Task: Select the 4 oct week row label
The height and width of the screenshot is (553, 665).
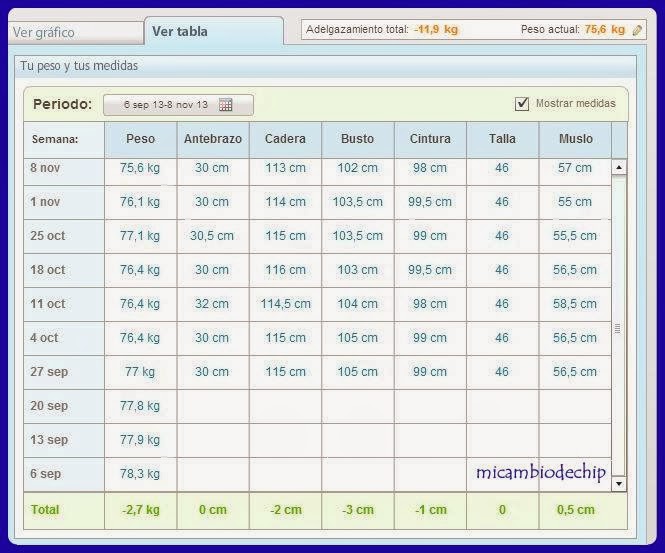Action: (44, 338)
